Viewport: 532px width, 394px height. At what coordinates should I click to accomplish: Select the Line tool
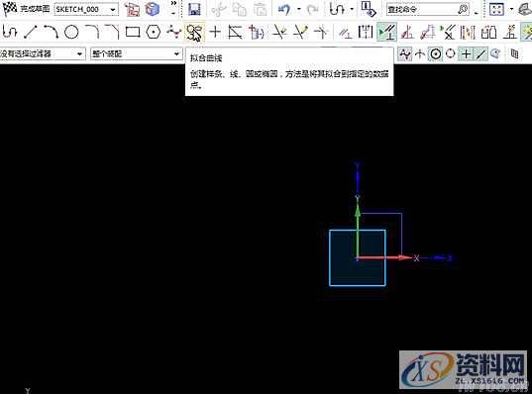[x=30, y=33]
